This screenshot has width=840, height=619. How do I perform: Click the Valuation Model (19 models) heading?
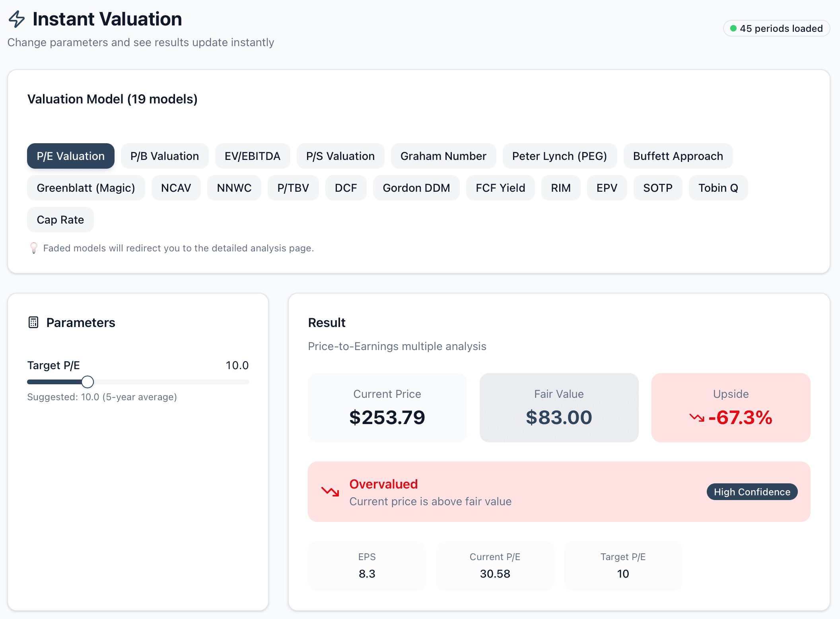coord(113,99)
